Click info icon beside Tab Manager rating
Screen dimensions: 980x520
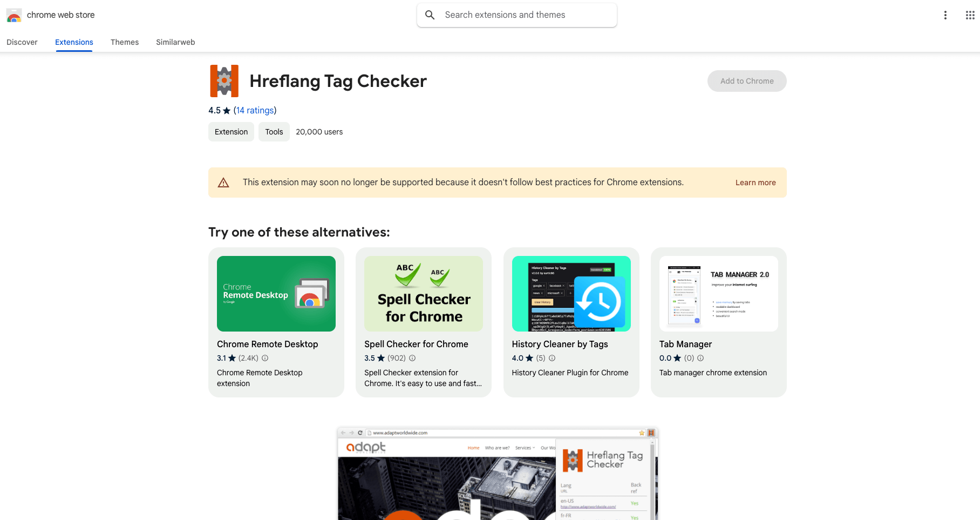click(700, 358)
